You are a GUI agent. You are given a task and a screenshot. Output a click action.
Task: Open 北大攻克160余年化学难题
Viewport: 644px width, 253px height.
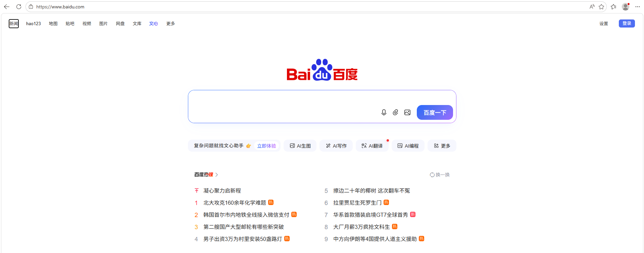235,203
